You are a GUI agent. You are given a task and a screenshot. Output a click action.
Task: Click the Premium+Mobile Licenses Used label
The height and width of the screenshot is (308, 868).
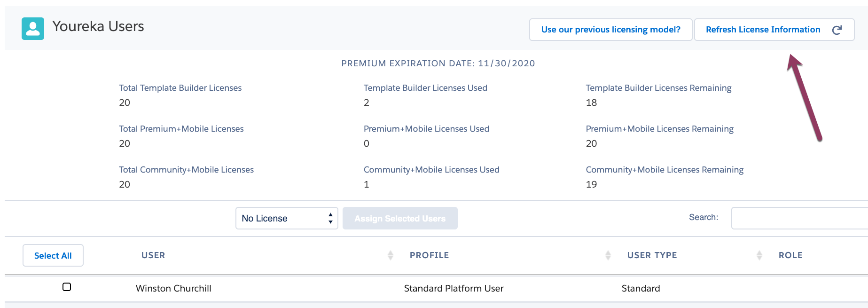point(426,129)
